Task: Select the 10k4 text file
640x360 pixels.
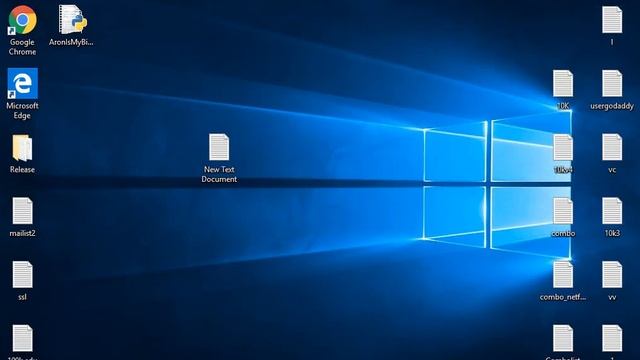Action: (x=563, y=147)
